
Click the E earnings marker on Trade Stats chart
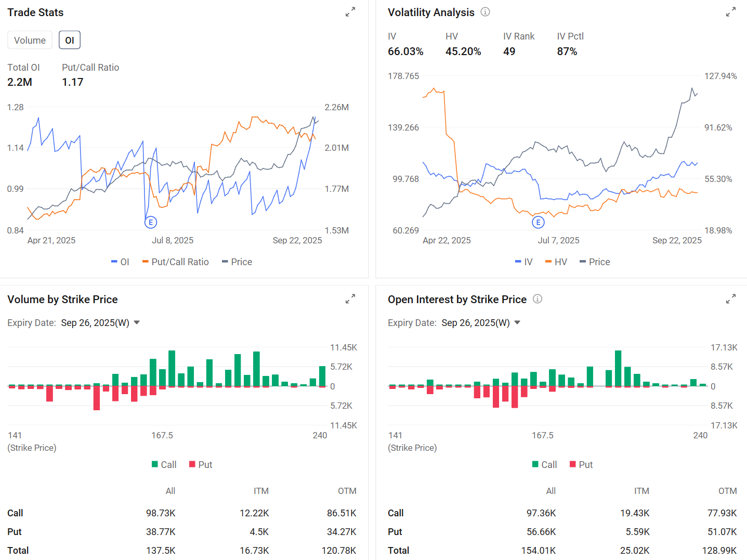click(150, 222)
